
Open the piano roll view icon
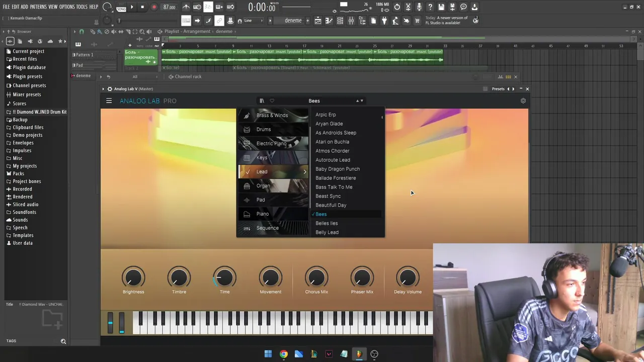(329, 21)
